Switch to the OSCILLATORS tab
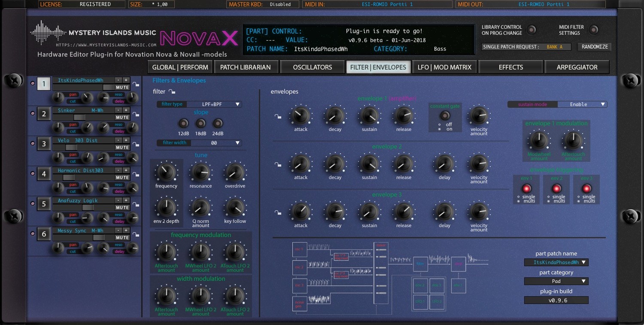Viewport: 644px width, 325px height. click(312, 67)
